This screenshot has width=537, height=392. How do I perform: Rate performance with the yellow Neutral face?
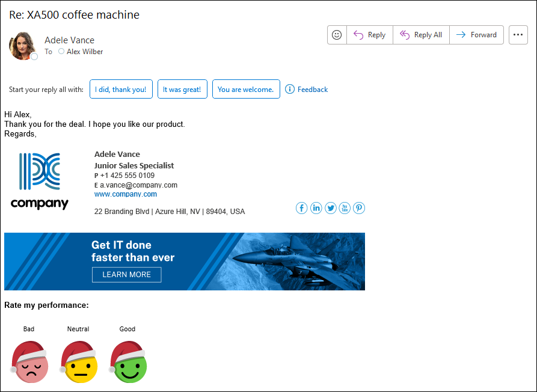(78, 362)
